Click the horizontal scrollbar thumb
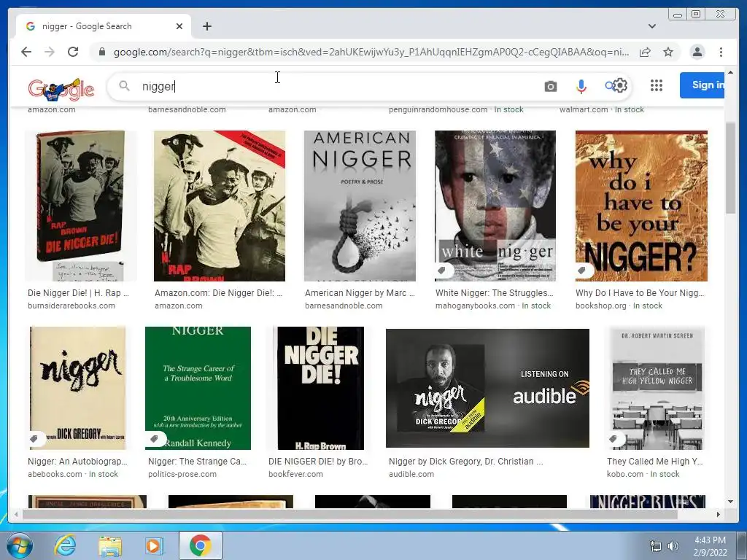The image size is (747, 560). coord(350,514)
